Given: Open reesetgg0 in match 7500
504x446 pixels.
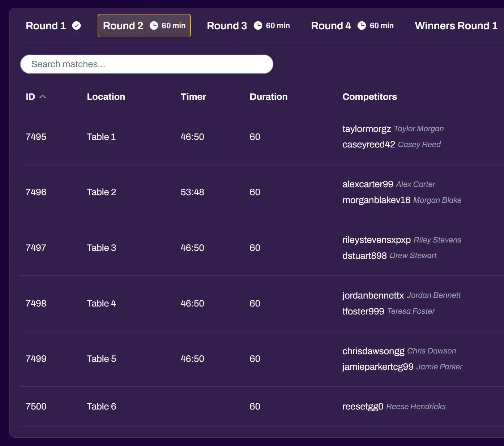Looking at the screenshot, I should (x=362, y=407).
